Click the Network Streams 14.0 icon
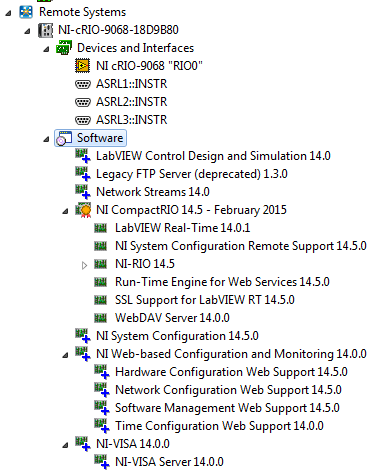This screenshot has height=471, width=383. [x=83, y=192]
